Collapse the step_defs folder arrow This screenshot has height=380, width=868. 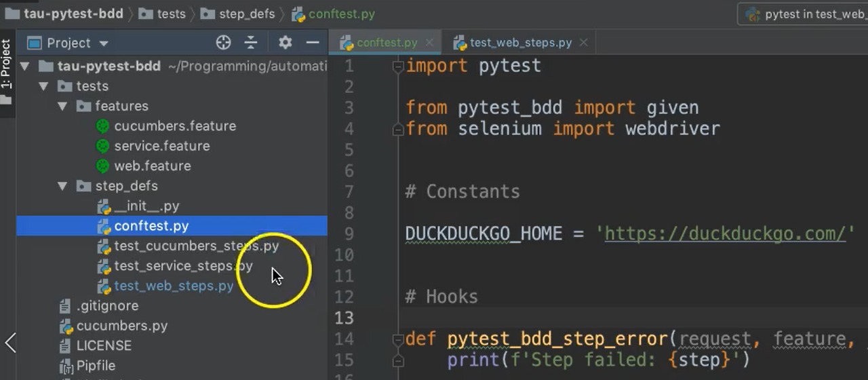point(63,186)
